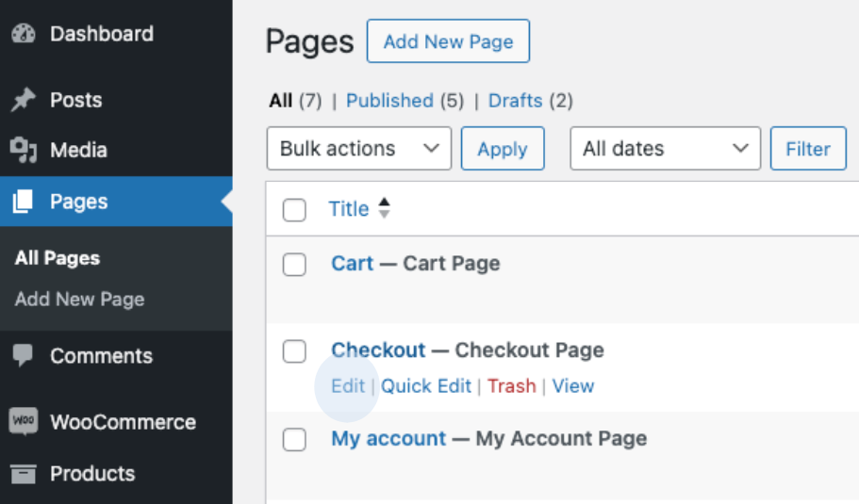Screen dimensions: 859x504
Task: Click the Products archive box icon
Action: coord(23,474)
